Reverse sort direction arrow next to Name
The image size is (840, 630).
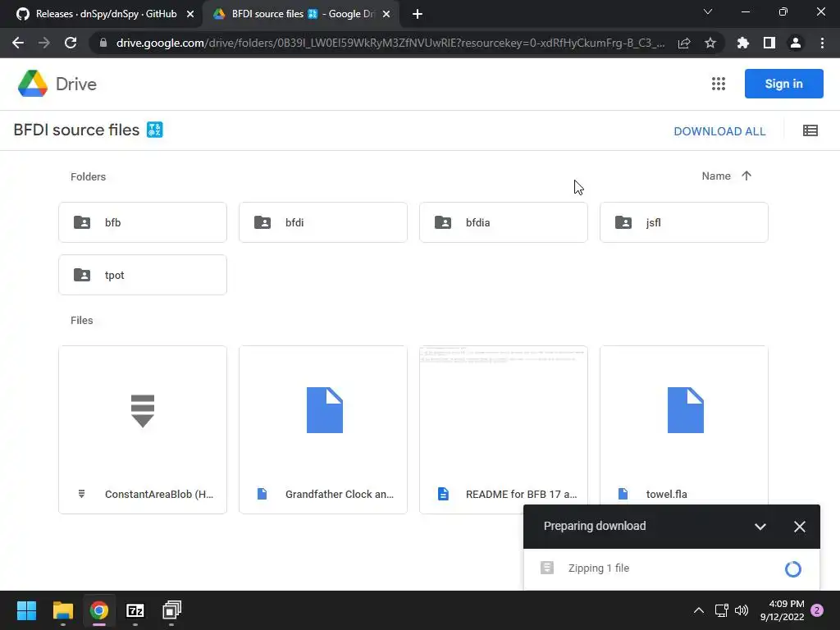(x=746, y=176)
